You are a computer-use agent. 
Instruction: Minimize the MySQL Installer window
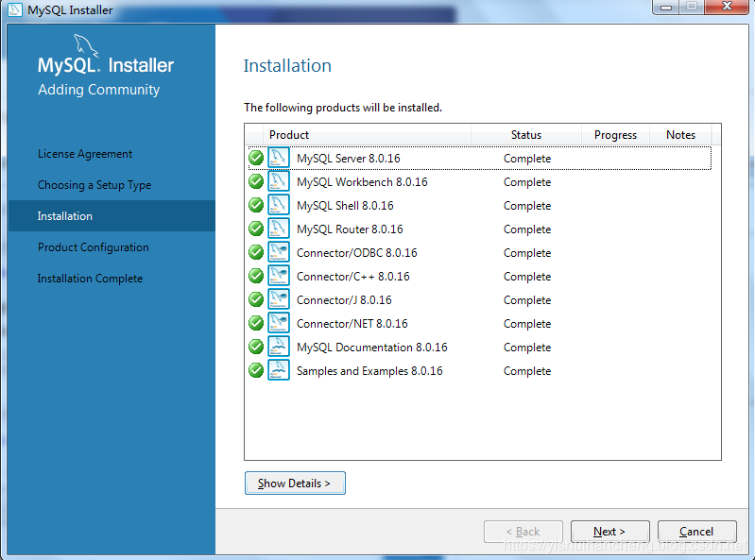click(x=666, y=7)
